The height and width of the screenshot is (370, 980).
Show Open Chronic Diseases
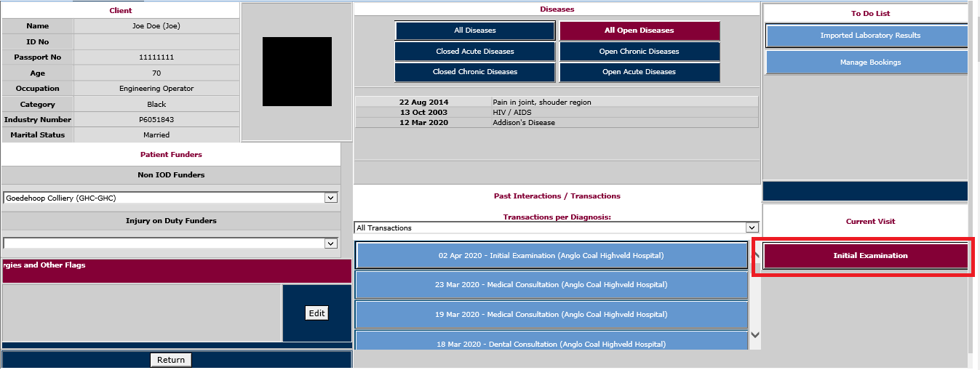click(x=640, y=52)
